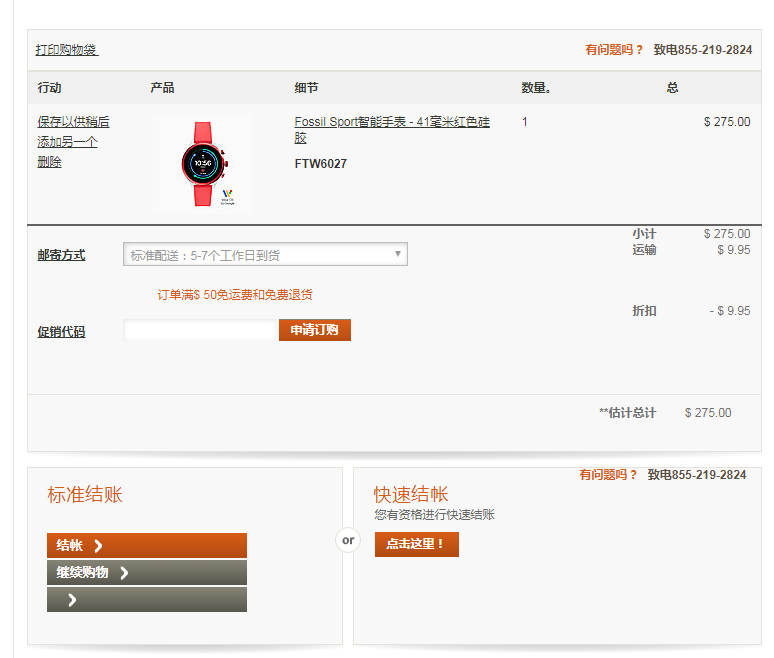The height and width of the screenshot is (658, 774).
Task: Click the 继续购物 continue shopping button
Action: [x=147, y=573]
